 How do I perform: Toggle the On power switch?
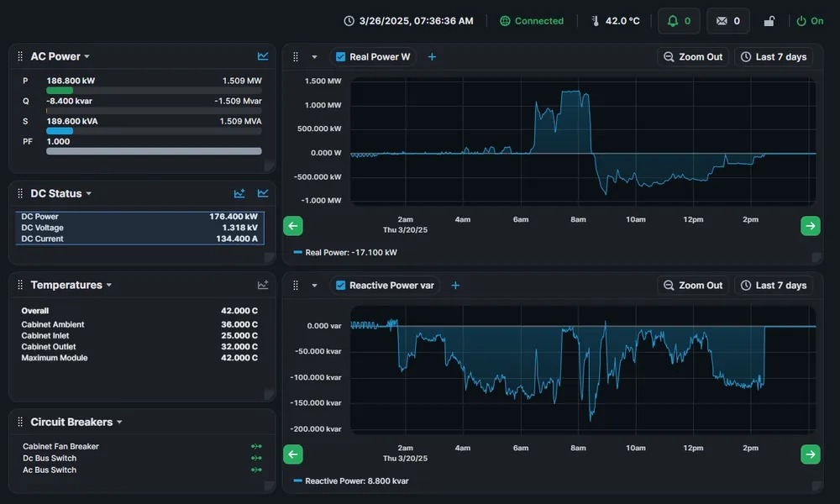point(810,21)
